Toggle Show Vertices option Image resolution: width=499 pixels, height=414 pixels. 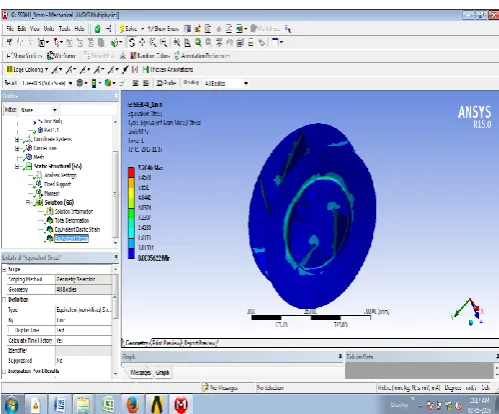point(24,56)
